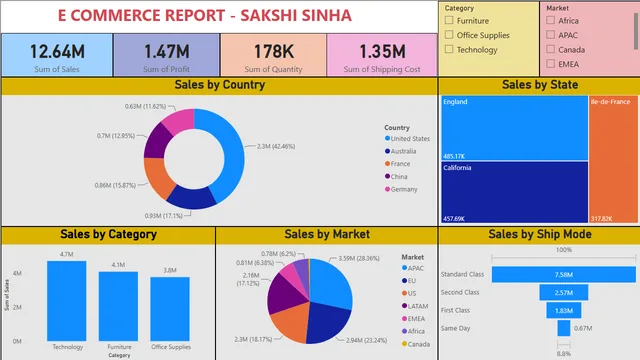Toggle the Canada market checkbox

coord(551,49)
